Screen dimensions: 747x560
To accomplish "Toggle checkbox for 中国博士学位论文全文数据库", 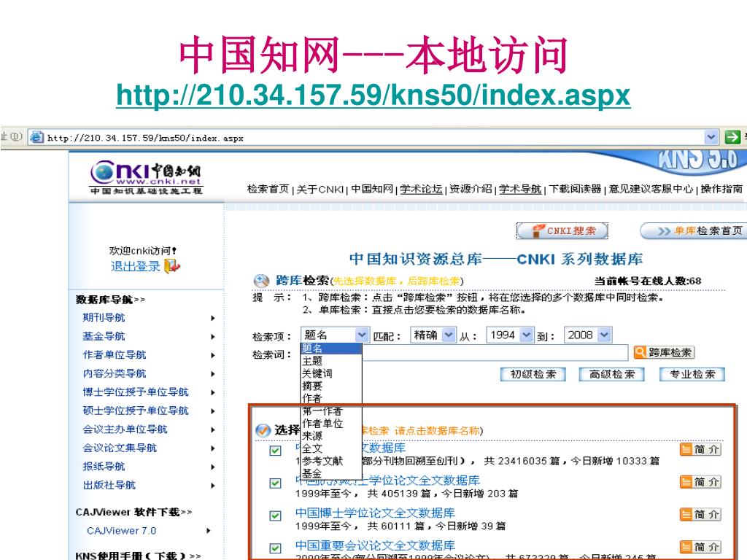I will [275, 516].
